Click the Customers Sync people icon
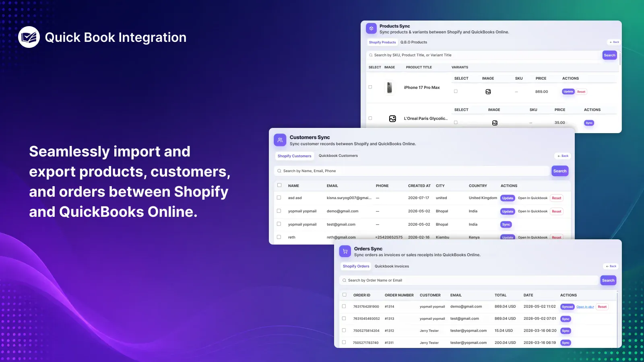Screen dimensions: 644x362 (280, 140)
